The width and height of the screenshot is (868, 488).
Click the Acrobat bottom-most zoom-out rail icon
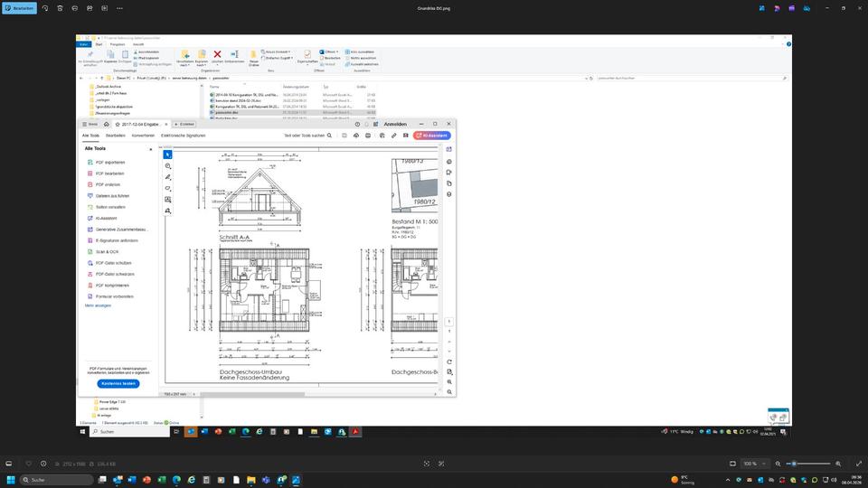click(449, 391)
